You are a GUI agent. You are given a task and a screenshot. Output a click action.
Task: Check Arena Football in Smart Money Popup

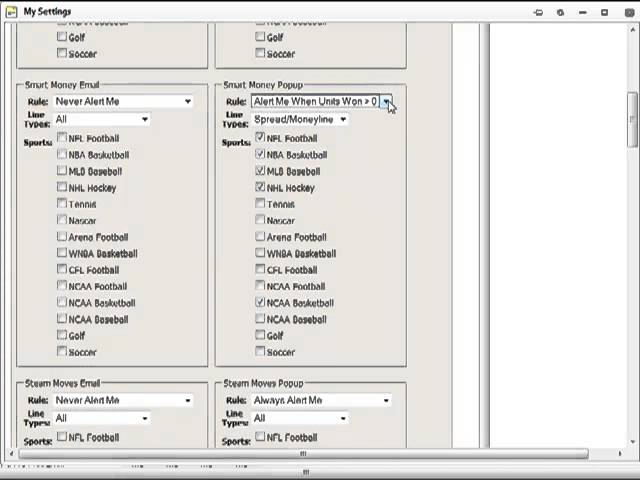click(x=260, y=236)
